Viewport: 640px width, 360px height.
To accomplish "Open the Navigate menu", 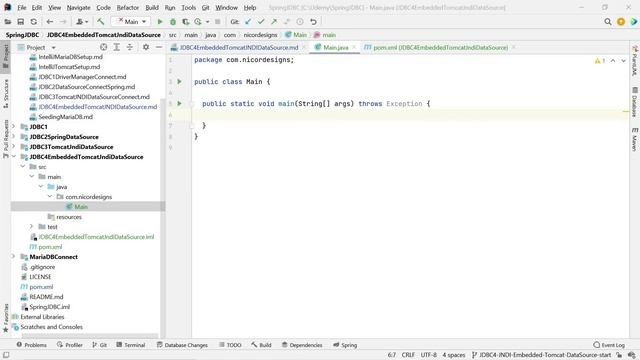I will pos(78,8).
